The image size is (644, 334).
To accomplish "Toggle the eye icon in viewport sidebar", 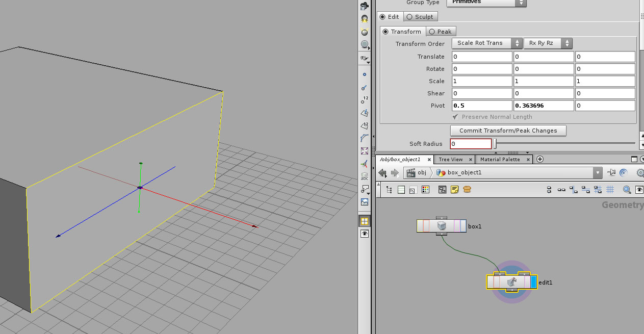I will [364, 234].
